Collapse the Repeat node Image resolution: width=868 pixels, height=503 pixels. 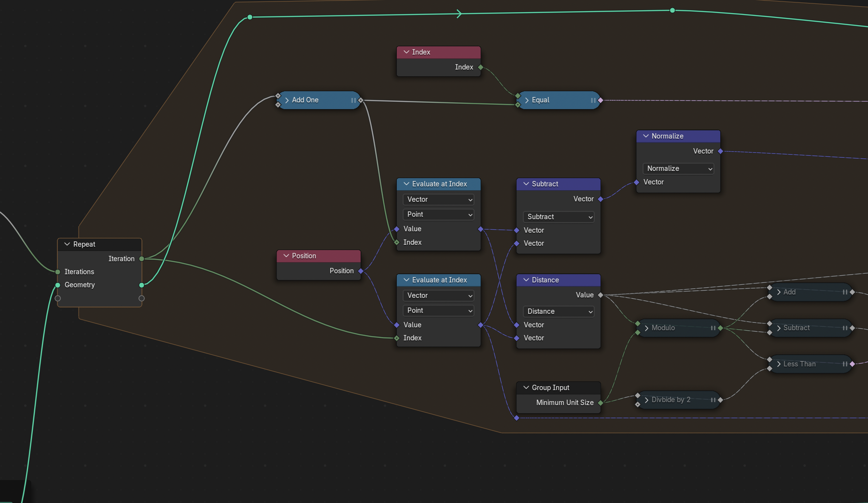click(x=67, y=244)
